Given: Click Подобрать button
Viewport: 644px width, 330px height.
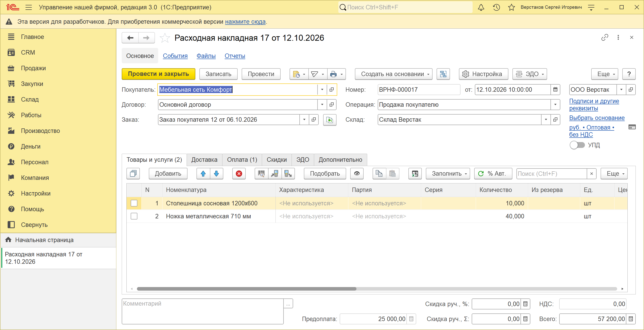Looking at the screenshot, I should [x=325, y=173].
